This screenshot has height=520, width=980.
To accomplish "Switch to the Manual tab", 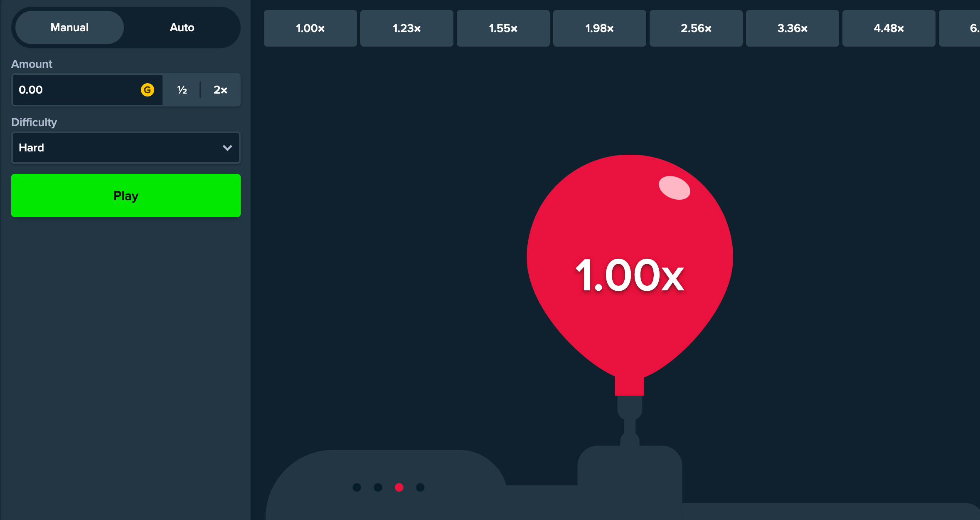I will coord(69,27).
